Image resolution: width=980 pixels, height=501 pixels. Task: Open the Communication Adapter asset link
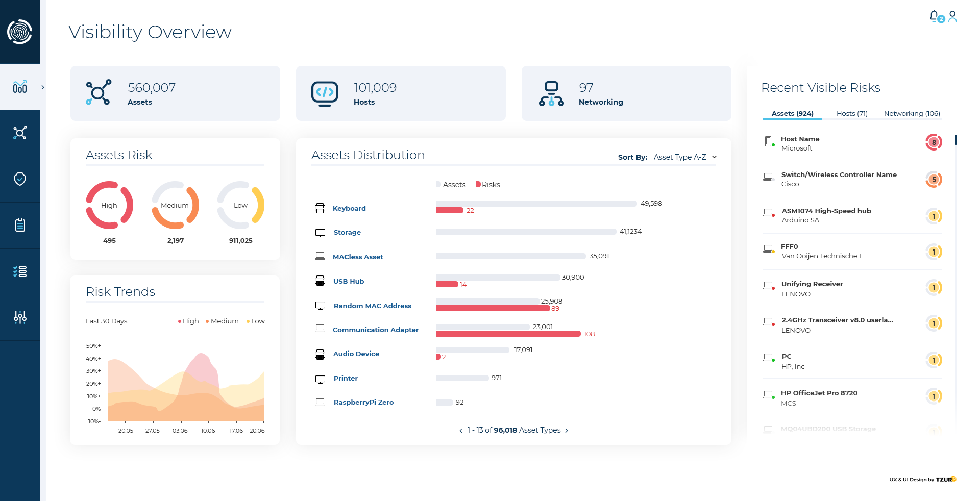(x=376, y=330)
